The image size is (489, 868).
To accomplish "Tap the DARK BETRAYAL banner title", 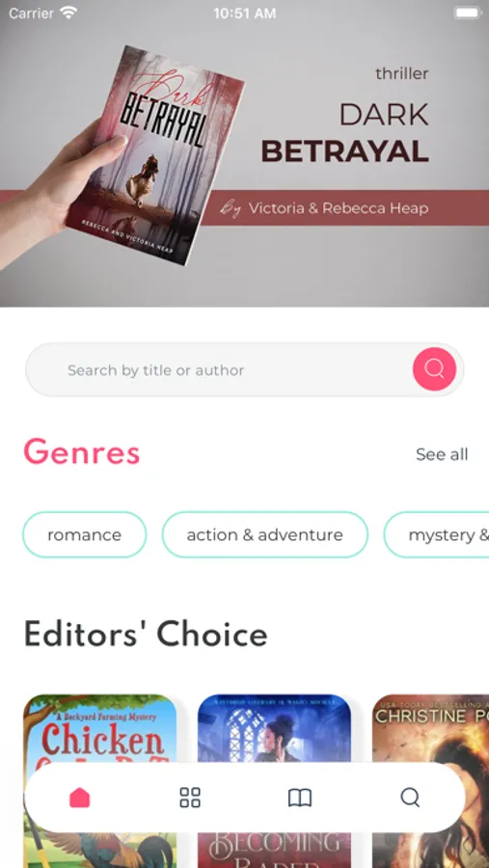I will tap(345, 133).
